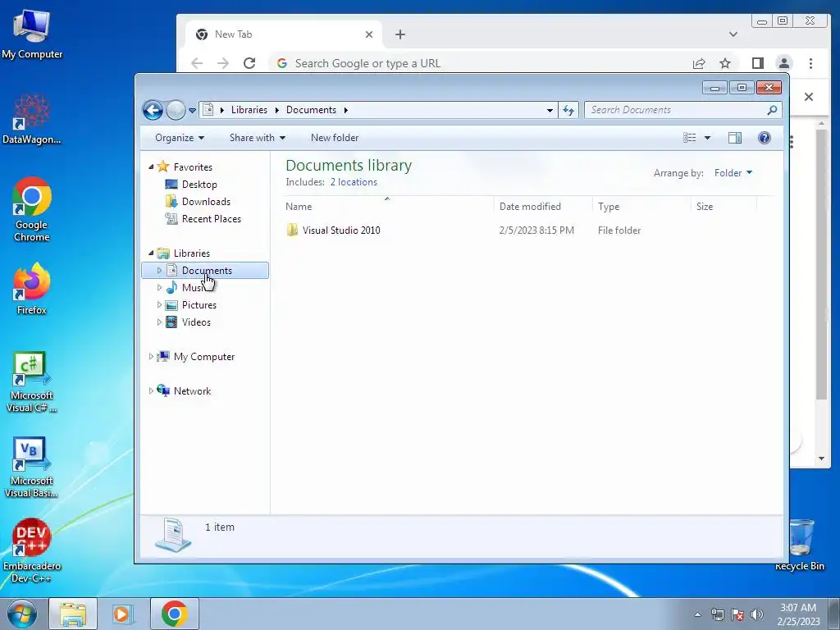Open Microsoft Visual Basic desktop shortcut
Viewport: 840px width, 630px height.
32,467
